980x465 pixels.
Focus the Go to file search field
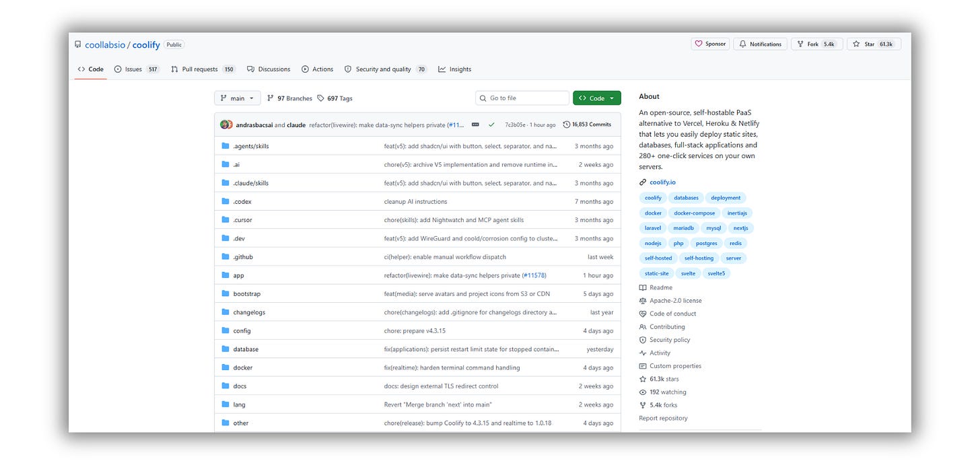pos(522,98)
